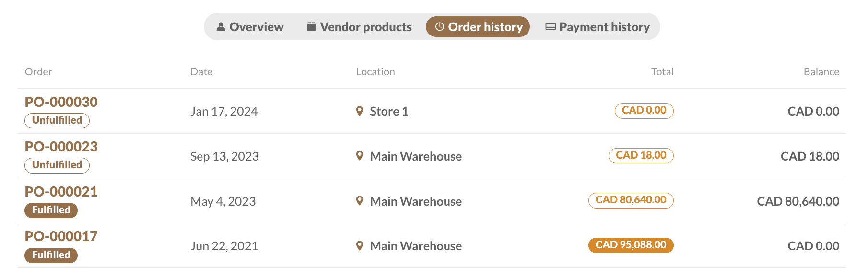Screen dimensions: 868x278
Task: Click the location pin in PO-000023 row
Action: click(x=360, y=156)
